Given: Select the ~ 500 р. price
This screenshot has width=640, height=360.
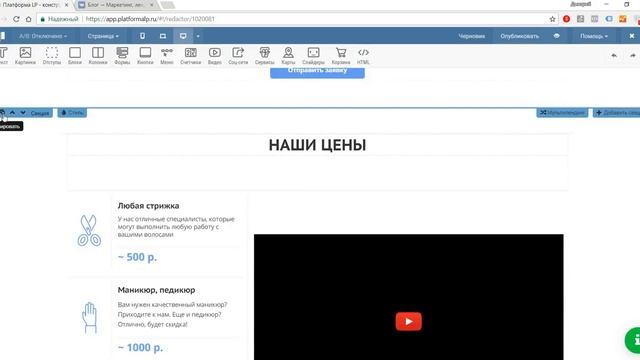Looking at the screenshot, I should (137, 257).
